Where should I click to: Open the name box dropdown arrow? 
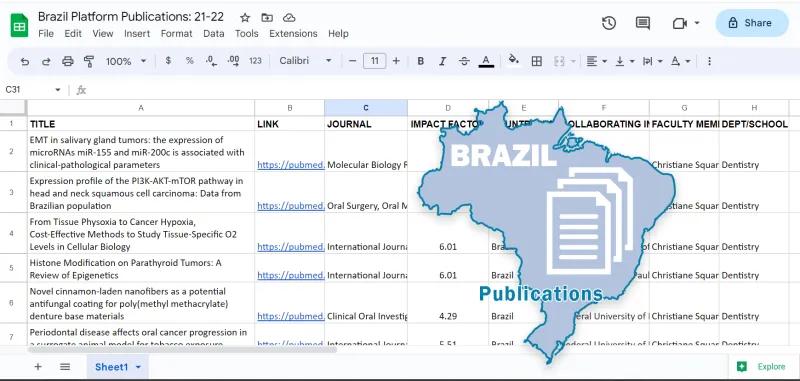point(58,90)
